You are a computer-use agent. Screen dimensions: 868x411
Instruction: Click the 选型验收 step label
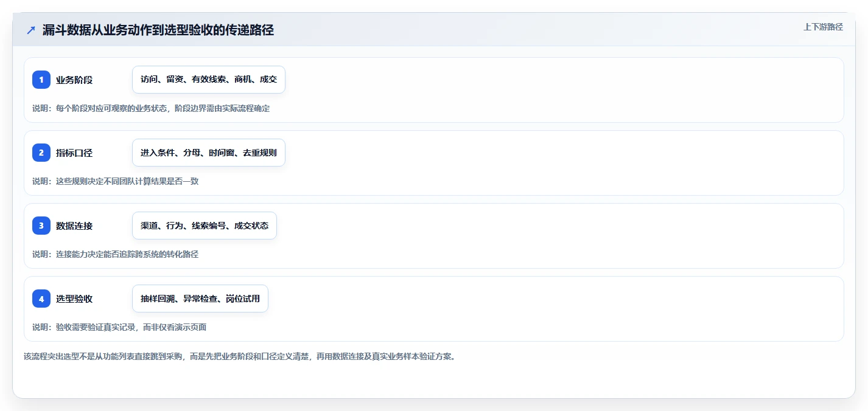pyautogui.click(x=74, y=299)
